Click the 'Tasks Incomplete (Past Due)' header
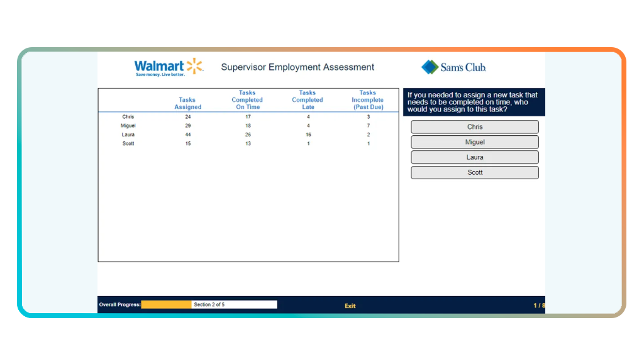Viewport: 644px width, 337px height. (368, 100)
